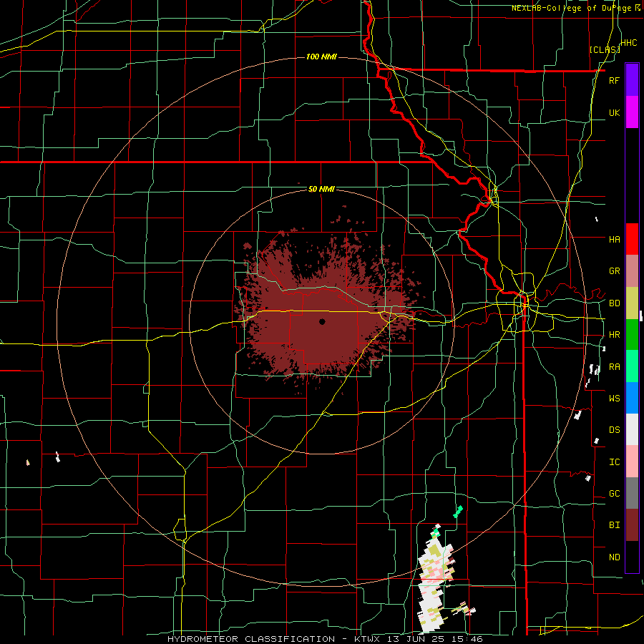This screenshot has width=644, height=644.
Task: Click the '13 JUN 25 15:46' timestamp
Action: (x=435, y=639)
